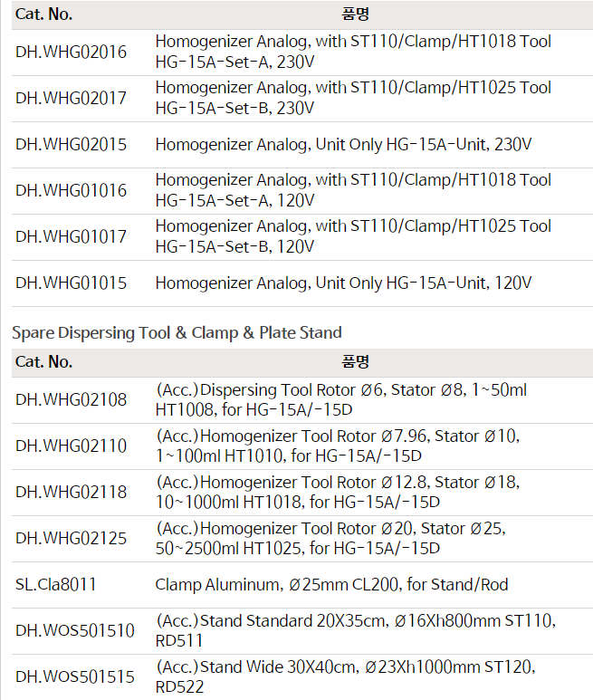
Task: Click catalog number DH.WHG02016
Action: tap(72, 52)
